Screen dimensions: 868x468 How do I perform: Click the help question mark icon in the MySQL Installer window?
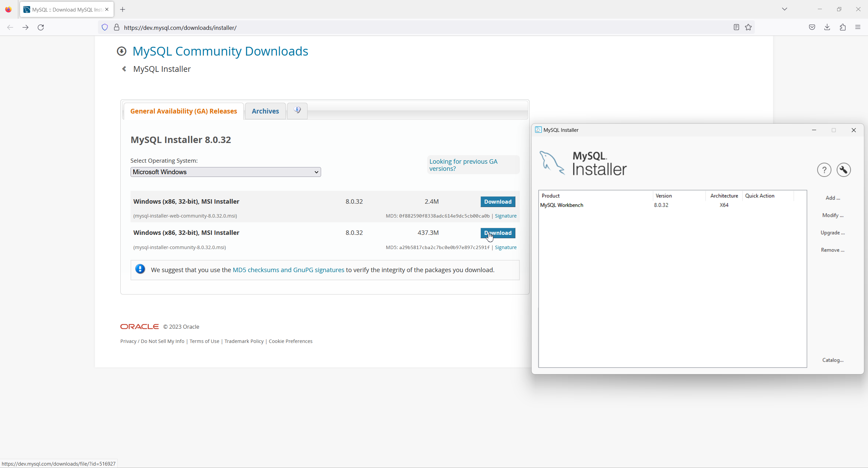tap(824, 170)
